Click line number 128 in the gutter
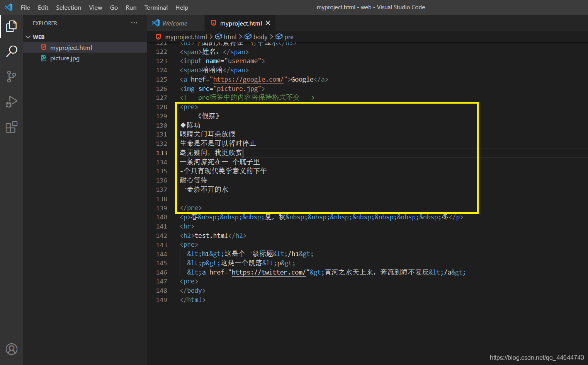Image resolution: width=588 pixels, height=365 pixels. click(x=161, y=107)
